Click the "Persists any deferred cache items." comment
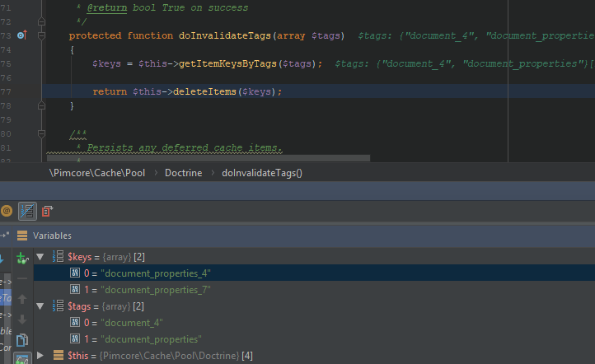 point(185,147)
